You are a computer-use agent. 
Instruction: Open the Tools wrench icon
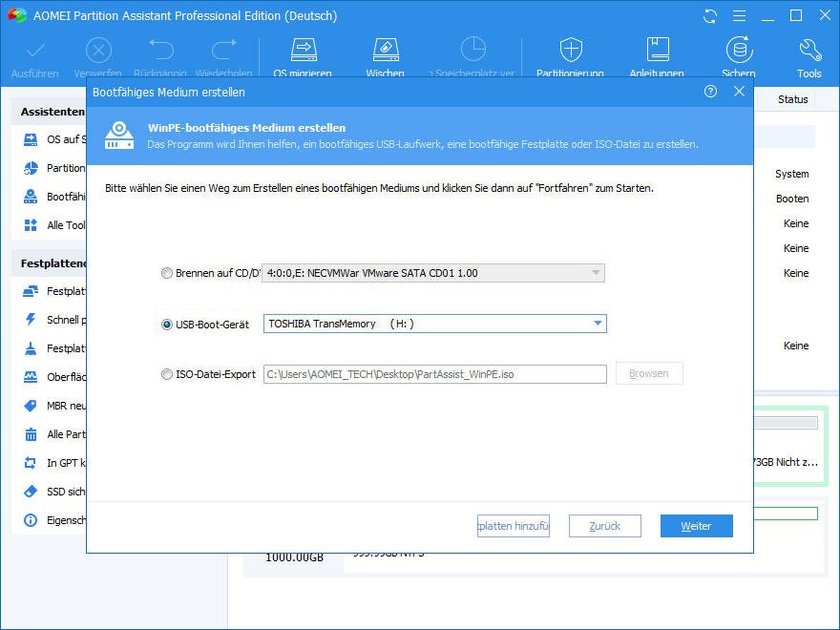809,50
